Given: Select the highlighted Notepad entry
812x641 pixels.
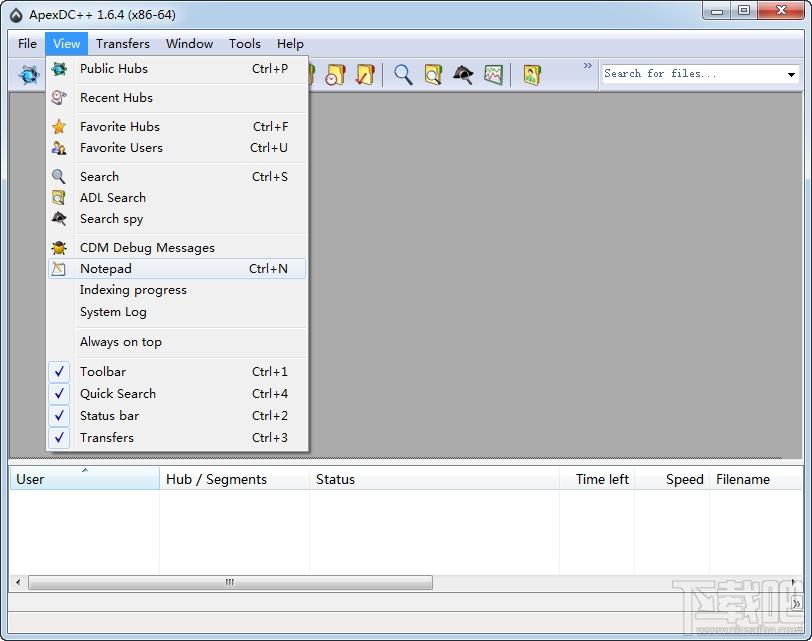Looking at the screenshot, I should pos(177,269).
